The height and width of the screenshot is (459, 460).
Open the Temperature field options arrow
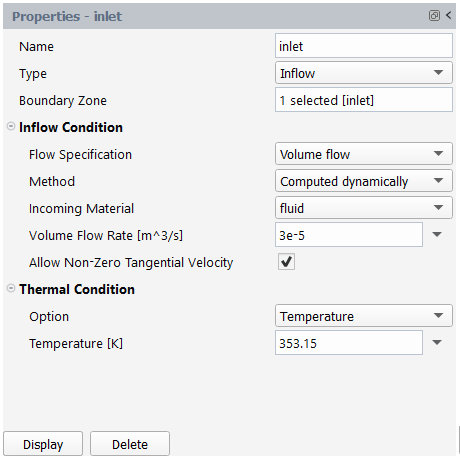pos(437,343)
